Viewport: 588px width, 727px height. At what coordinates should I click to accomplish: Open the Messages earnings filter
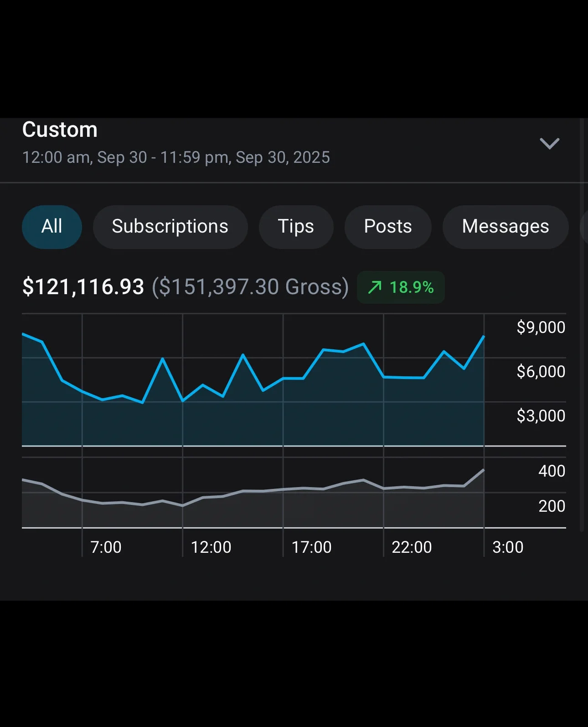tap(505, 227)
